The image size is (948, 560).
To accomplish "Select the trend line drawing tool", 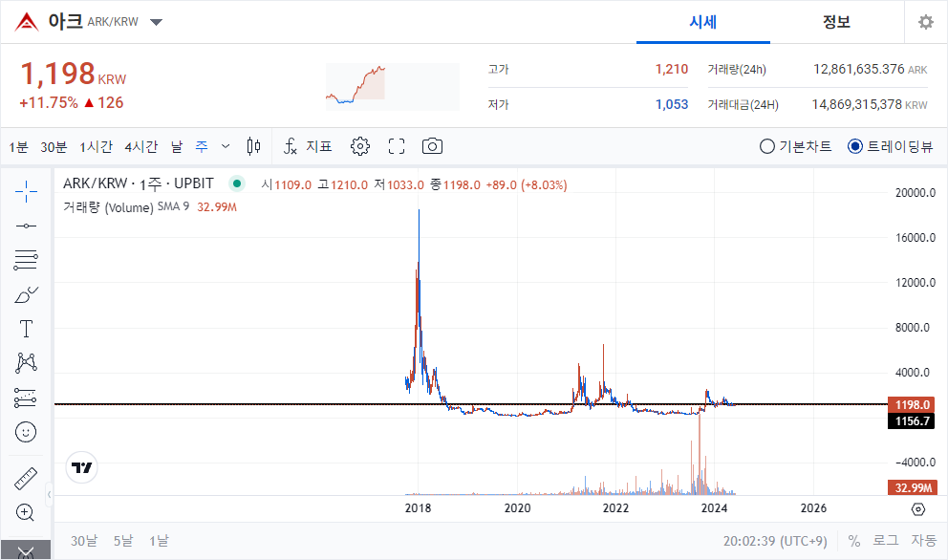I will pyautogui.click(x=26, y=226).
